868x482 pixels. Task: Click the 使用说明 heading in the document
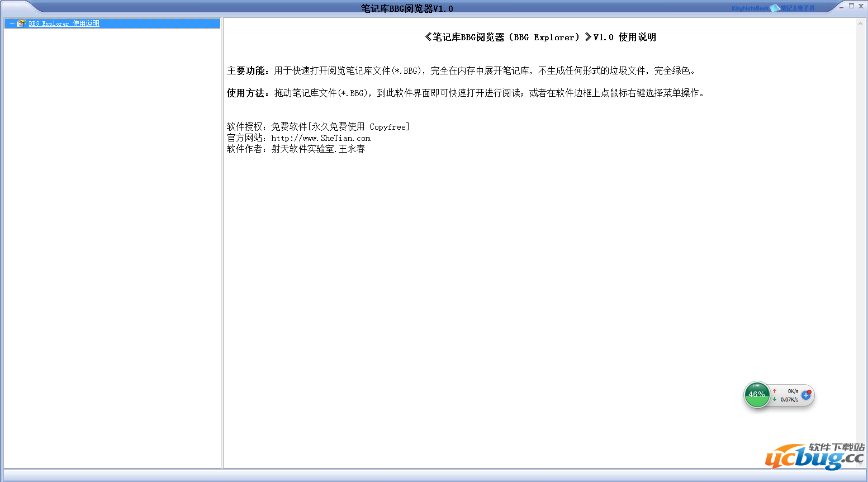pyautogui.click(x=637, y=37)
